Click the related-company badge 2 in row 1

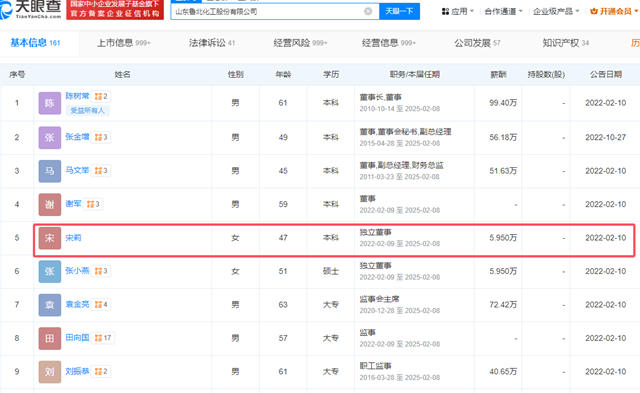pos(101,96)
